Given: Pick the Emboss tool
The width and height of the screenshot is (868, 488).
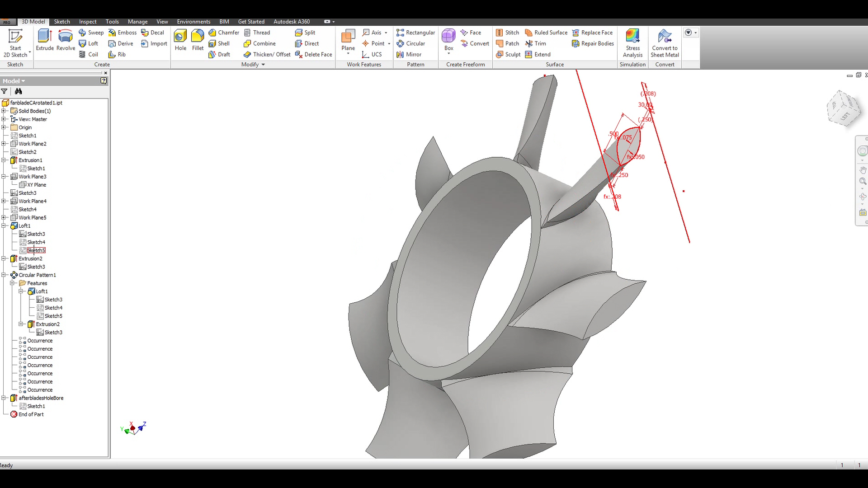Looking at the screenshot, I should pyautogui.click(x=123, y=33).
